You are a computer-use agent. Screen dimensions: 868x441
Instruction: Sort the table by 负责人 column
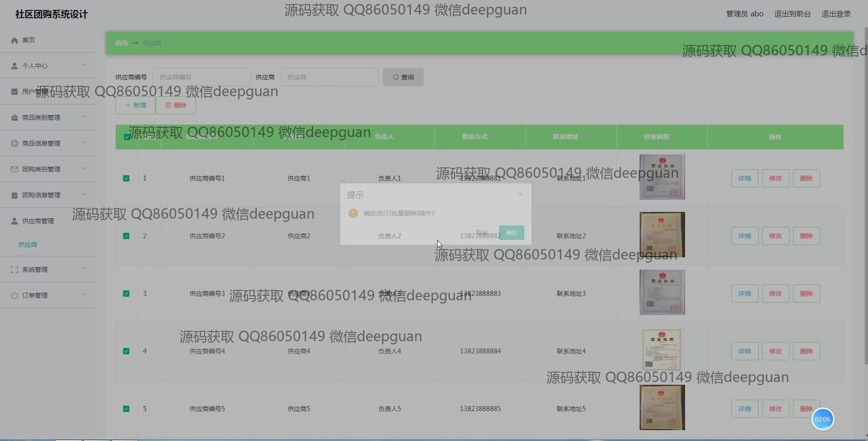pos(399,137)
